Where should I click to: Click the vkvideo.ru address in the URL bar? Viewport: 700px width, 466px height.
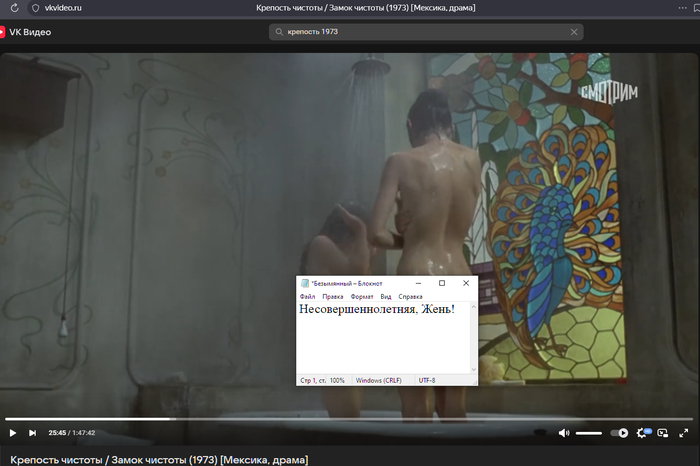63,8
